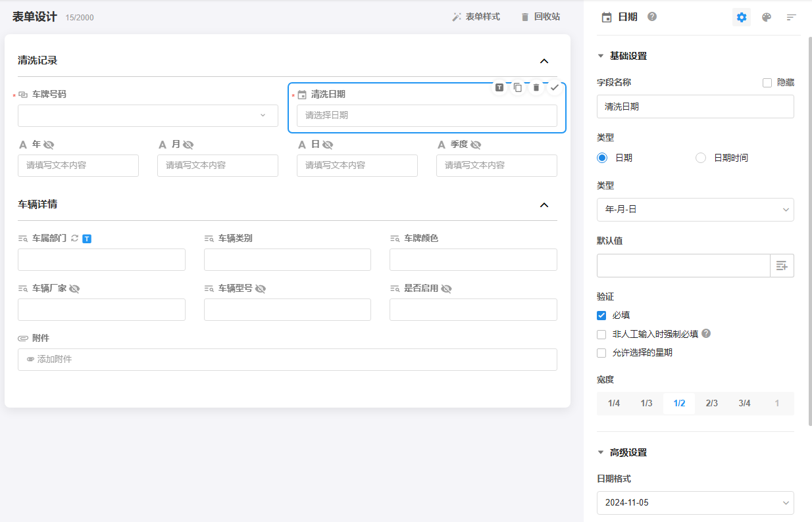Open the palette style tab icon
Viewport: 812px width, 522px height.
pos(767,17)
